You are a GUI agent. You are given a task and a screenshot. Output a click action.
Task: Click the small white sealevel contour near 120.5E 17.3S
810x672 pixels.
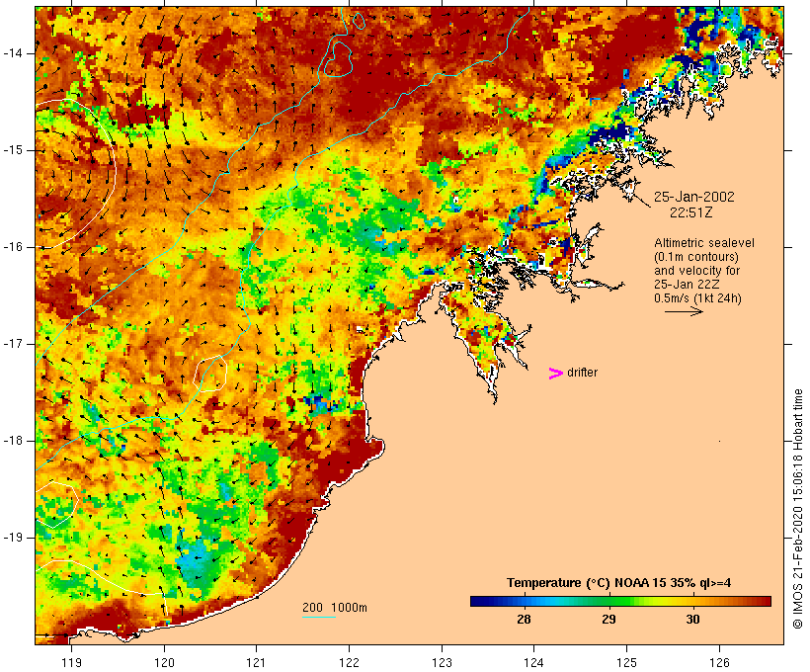(210, 374)
